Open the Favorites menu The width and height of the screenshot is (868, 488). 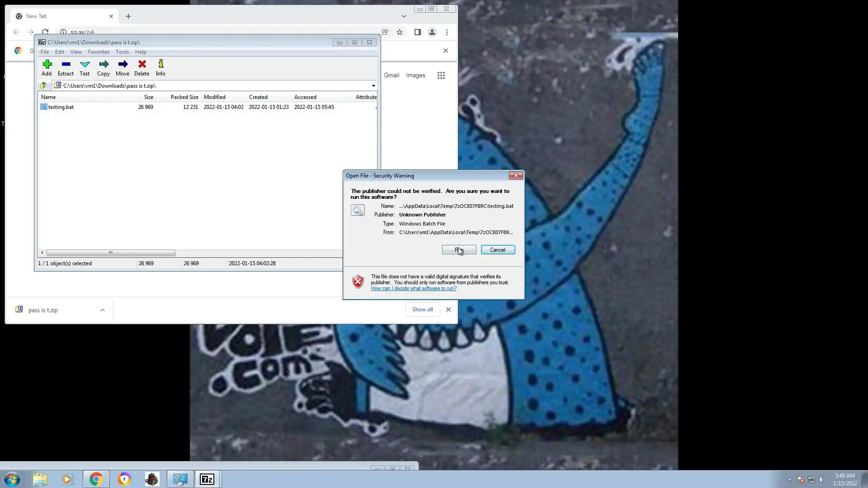[x=99, y=52]
